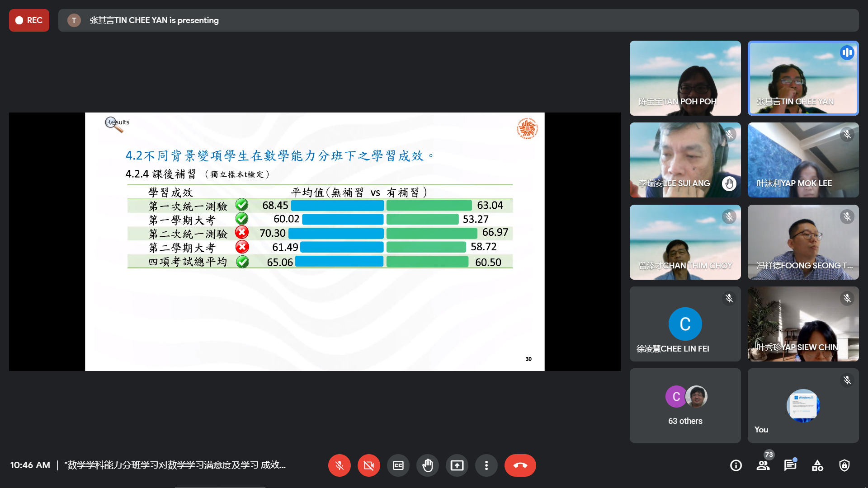The height and width of the screenshot is (488, 868).
Task: Select the FOONG SEONG T... video tile
Action: tap(803, 242)
